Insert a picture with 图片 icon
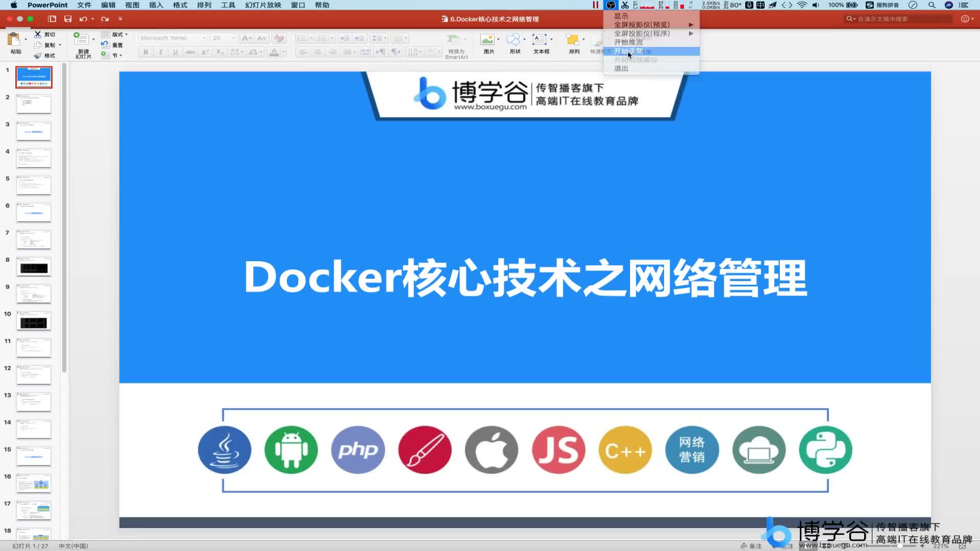980x551 pixels. [x=487, y=40]
